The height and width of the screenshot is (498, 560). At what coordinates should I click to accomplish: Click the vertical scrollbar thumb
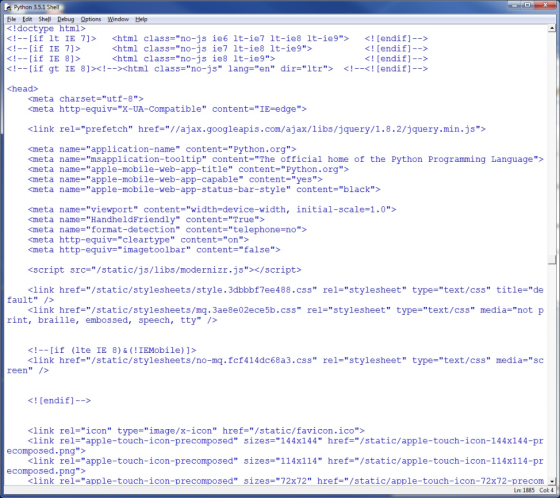(552, 260)
